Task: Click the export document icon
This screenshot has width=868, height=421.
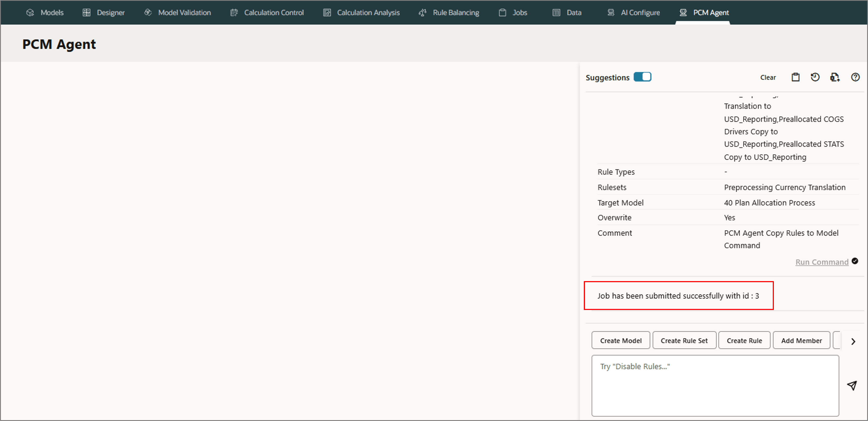Action: (x=835, y=77)
